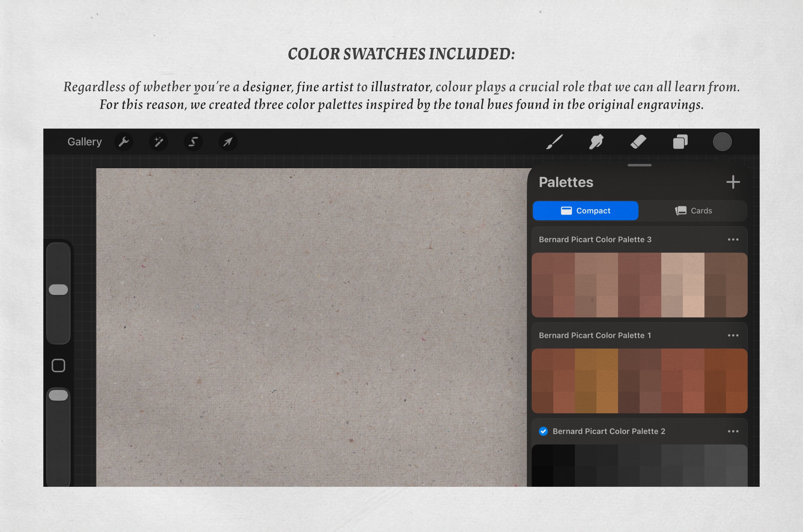Open the active color circle
The width and height of the screenshot is (803, 532).
pyautogui.click(x=722, y=142)
